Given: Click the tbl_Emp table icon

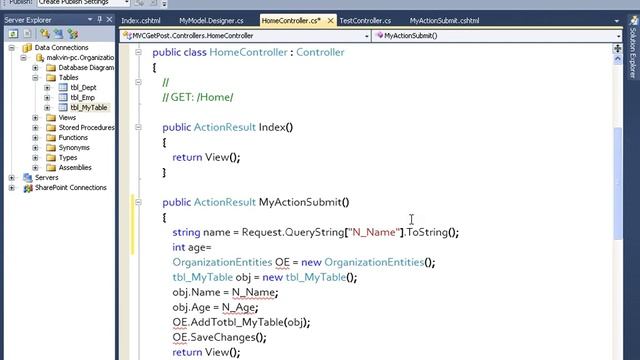Looking at the screenshot, I should coord(63,98).
